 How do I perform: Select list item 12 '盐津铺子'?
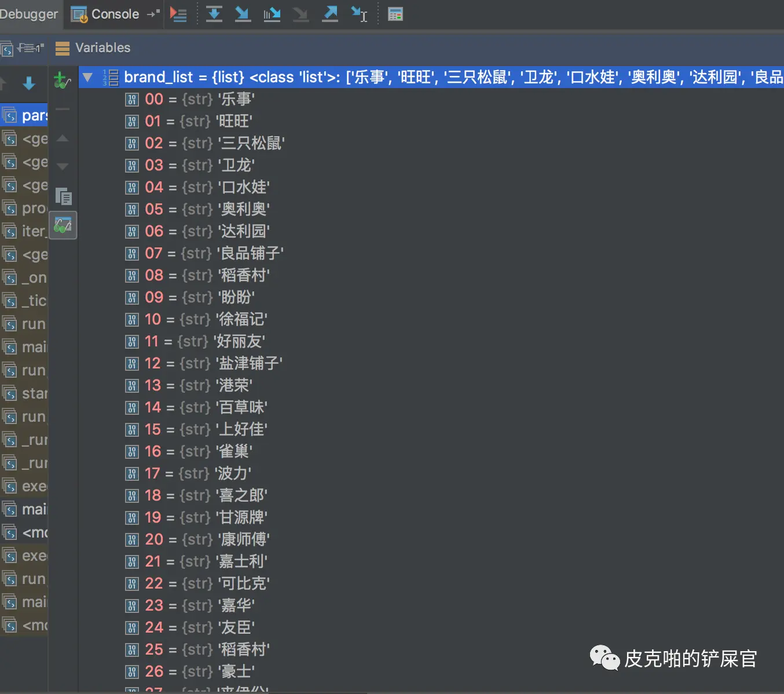tap(431, 363)
